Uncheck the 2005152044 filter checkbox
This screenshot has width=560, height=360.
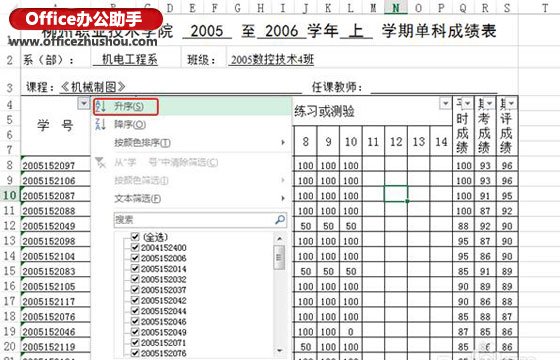135,311
